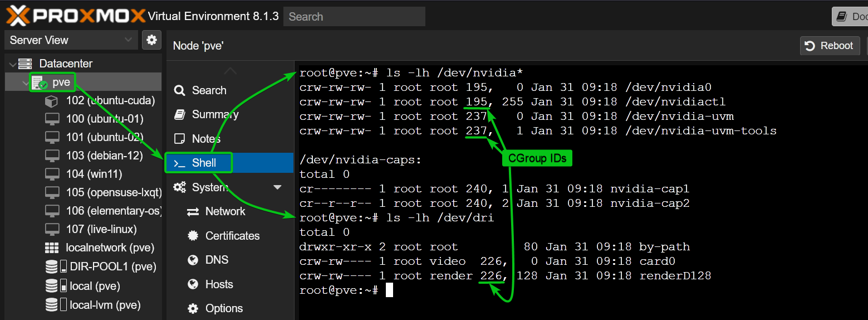This screenshot has height=320, width=868.
Task: Open the Documentation button
Action: tap(850, 17)
